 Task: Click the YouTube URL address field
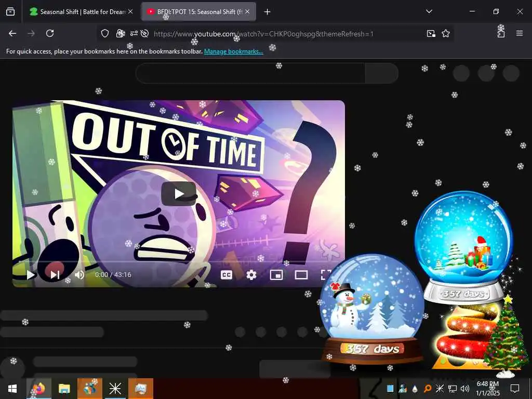pyautogui.click(x=263, y=34)
